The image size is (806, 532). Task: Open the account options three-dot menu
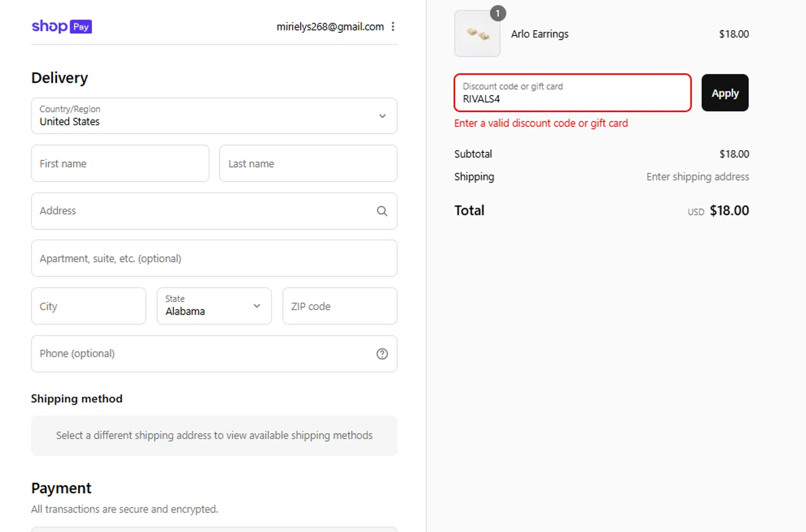pos(393,26)
